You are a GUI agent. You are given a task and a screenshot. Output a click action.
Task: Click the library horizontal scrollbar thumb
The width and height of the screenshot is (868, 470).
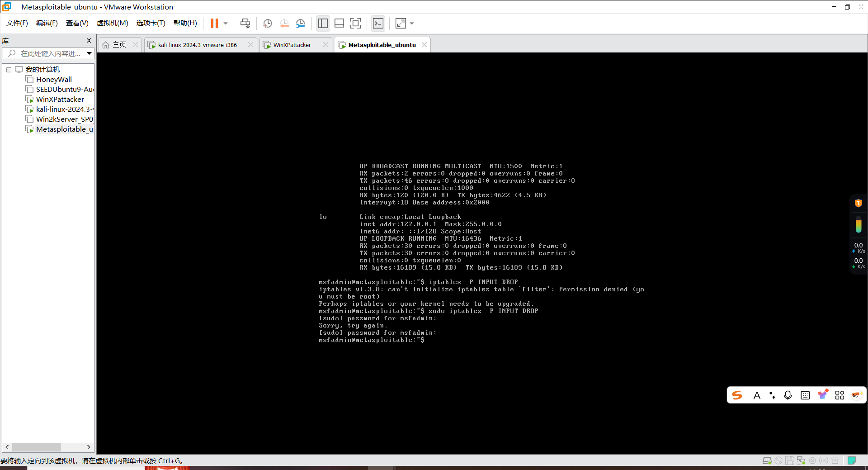pos(37,447)
